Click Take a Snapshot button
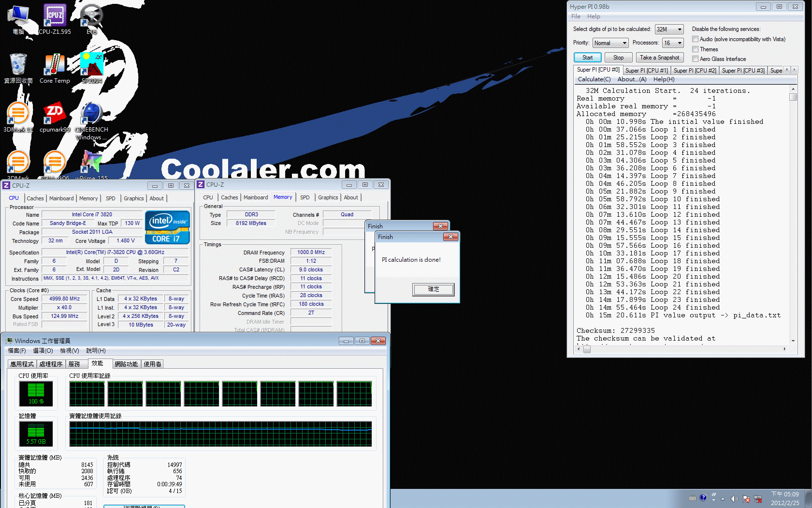 659,58
